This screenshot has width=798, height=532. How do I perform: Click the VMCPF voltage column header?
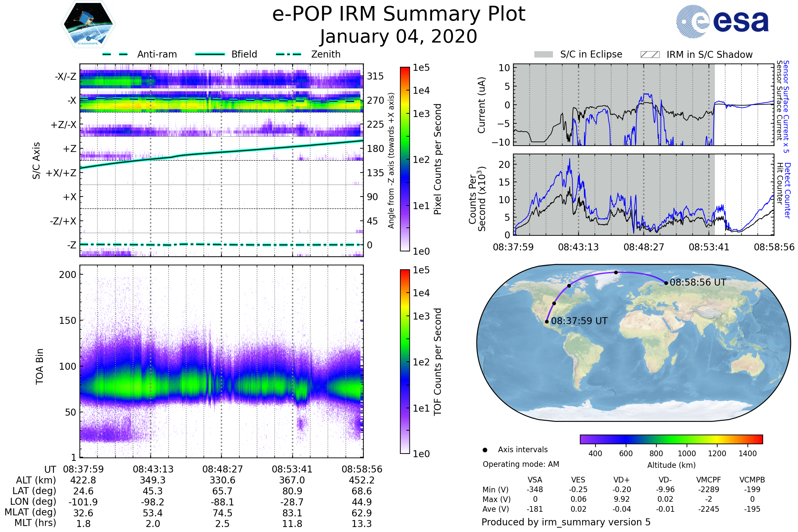pyautogui.click(x=709, y=480)
